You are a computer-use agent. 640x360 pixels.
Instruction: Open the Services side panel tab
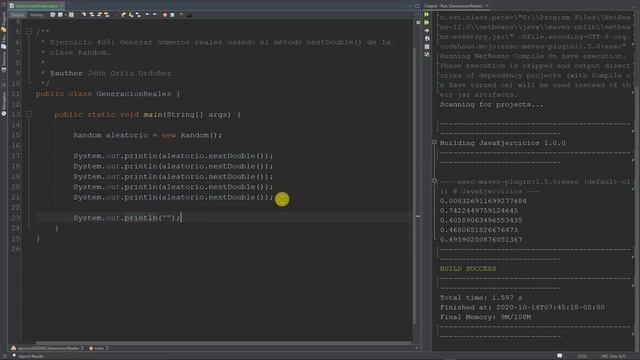pyautogui.click(x=4, y=62)
